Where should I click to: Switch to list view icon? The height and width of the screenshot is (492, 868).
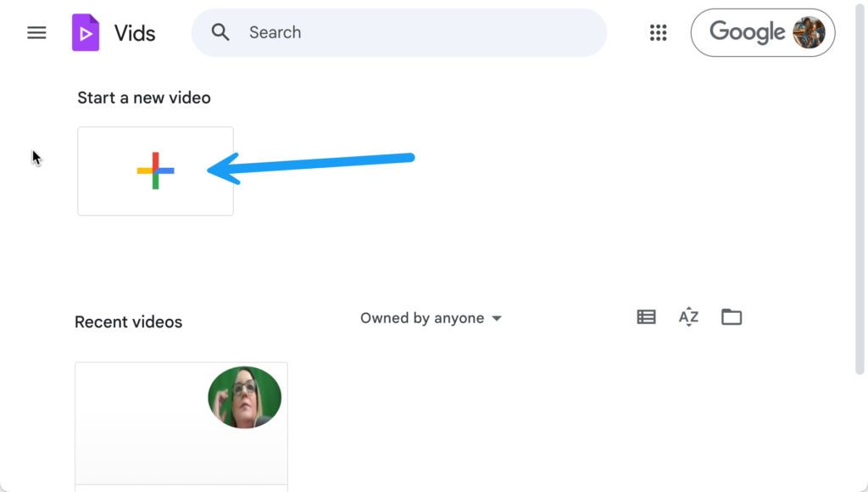point(646,317)
